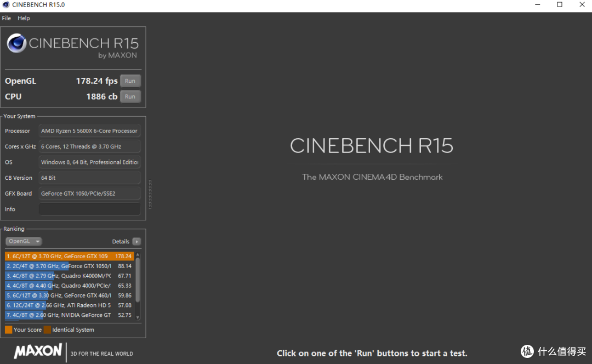592x364 pixels.
Task: Select the CB Version 64 Bit field
Action: tap(89, 178)
